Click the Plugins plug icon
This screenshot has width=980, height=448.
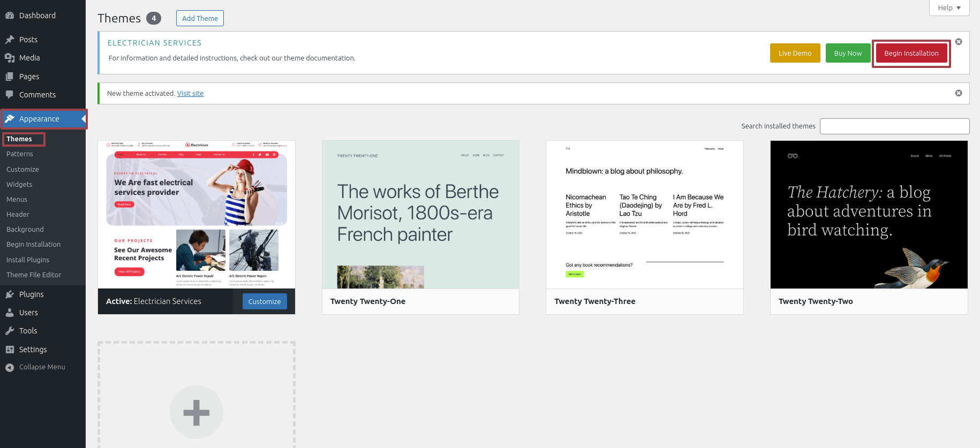pos(10,294)
